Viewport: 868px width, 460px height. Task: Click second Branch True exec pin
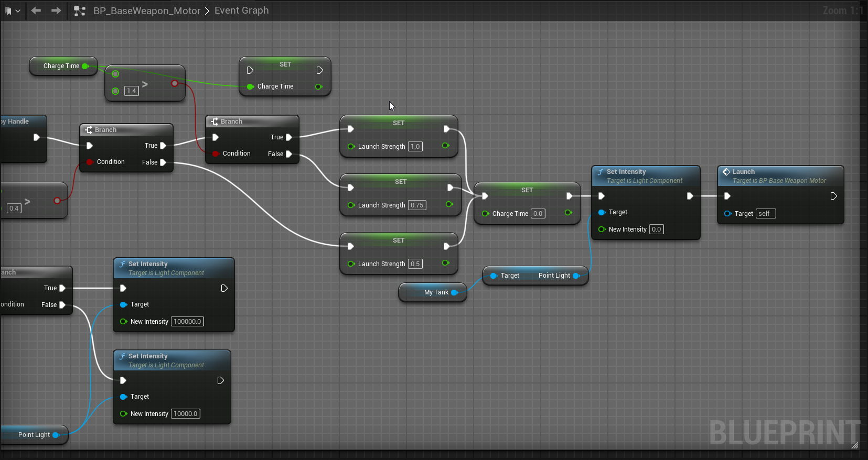pyautogui.click(x=289, y=137)
